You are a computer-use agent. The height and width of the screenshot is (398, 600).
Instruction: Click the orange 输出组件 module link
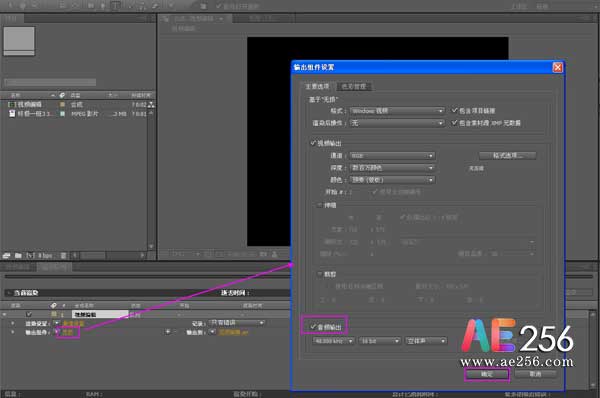coord(67,333)
